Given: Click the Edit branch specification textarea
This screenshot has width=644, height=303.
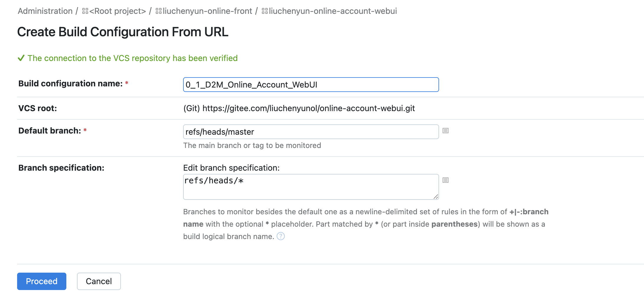Looking at the screenshot, I should pos(311,187).
